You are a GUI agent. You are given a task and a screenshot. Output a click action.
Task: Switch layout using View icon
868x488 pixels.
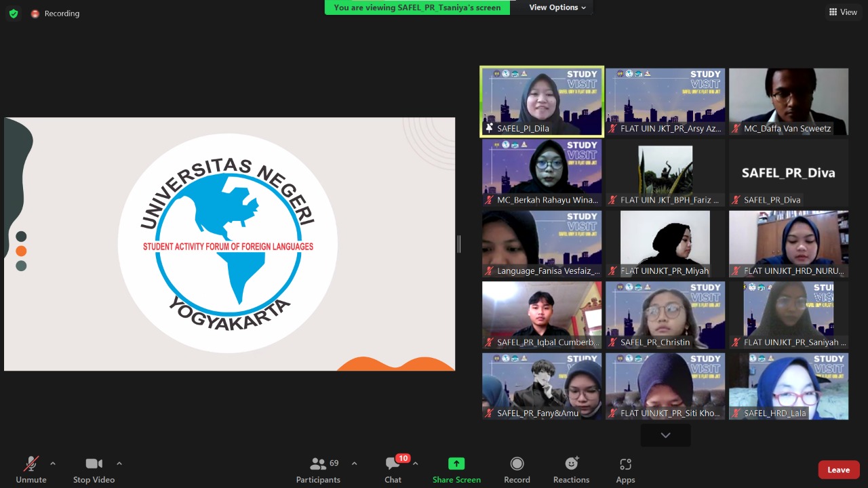(843, 12)
